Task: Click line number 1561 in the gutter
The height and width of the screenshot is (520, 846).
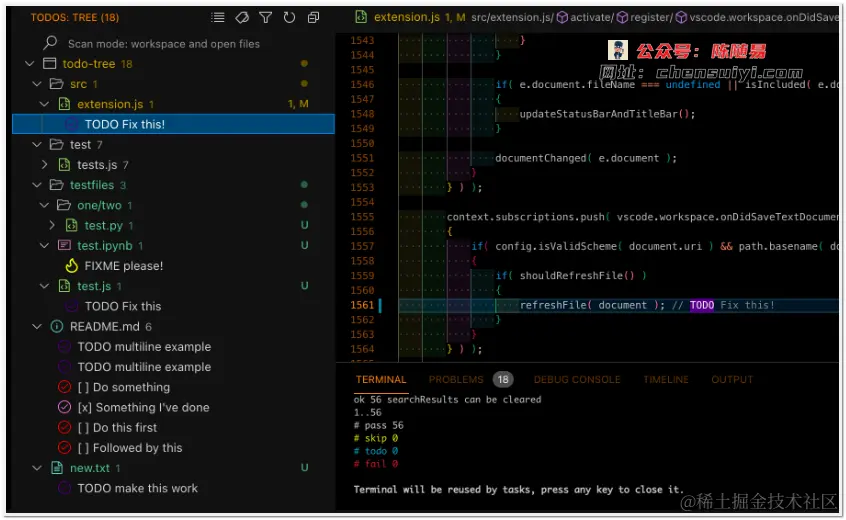Action: tap(362, 305)
